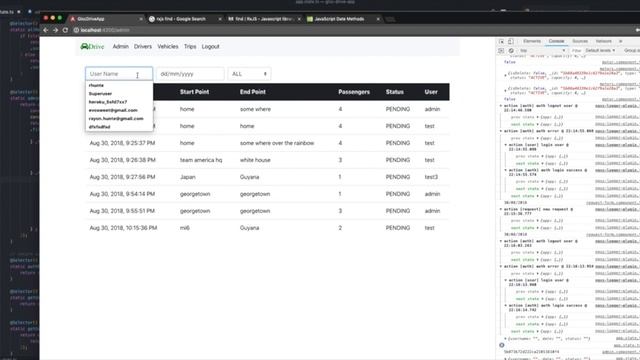Close the rxjs find Google Search tab
Screen dimensions: 640x360
(220, 19)
